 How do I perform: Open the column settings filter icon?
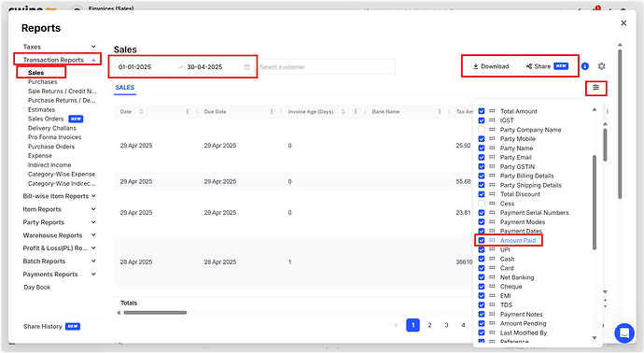click(x=595, y=88)
